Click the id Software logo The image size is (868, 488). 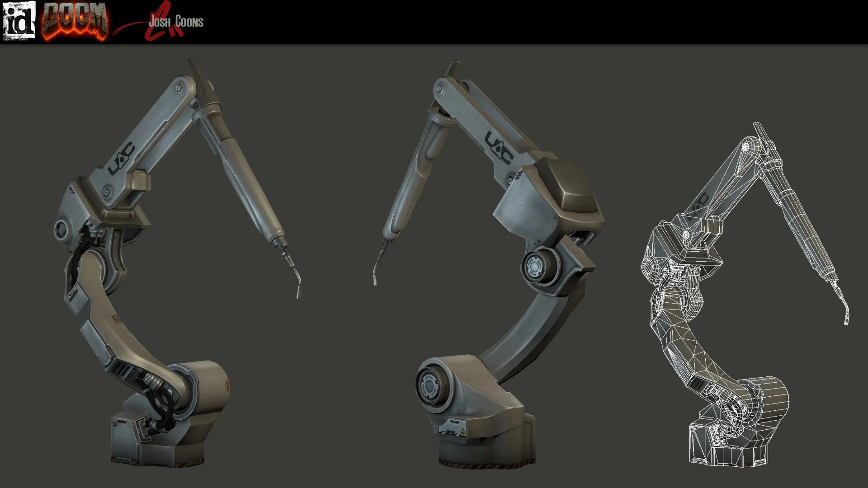coord(19,21)
